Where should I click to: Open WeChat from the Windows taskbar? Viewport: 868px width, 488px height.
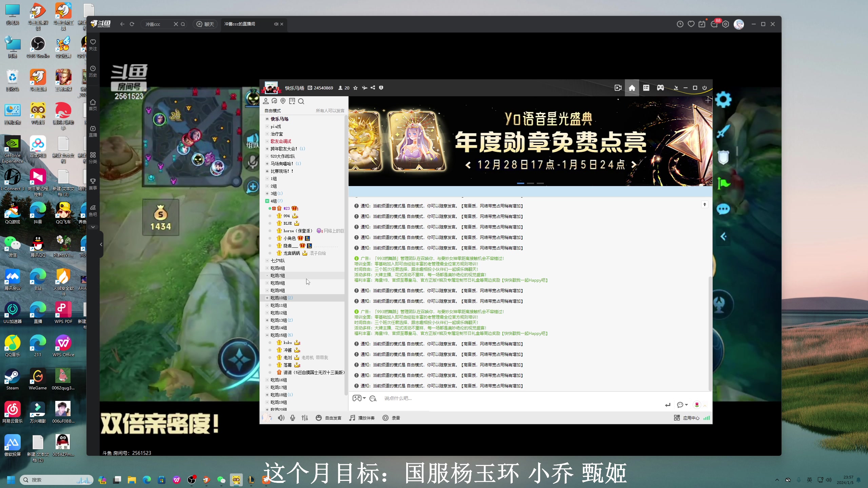[221, 480]
